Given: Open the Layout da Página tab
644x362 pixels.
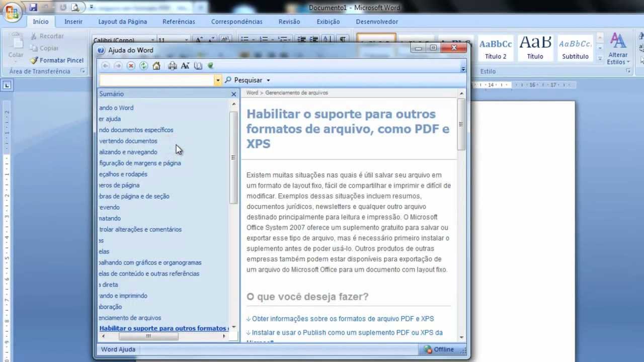Looking at the screenshot, I should [x=123, y=22].
